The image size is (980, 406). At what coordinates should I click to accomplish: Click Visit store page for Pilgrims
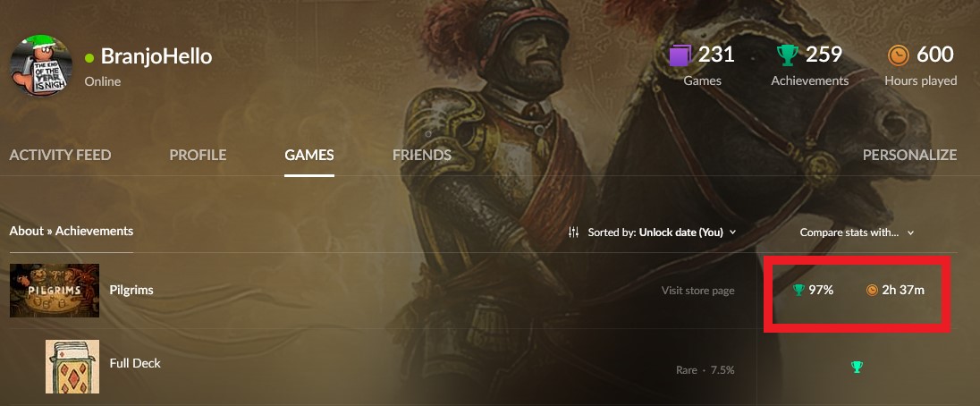(698, 291)
